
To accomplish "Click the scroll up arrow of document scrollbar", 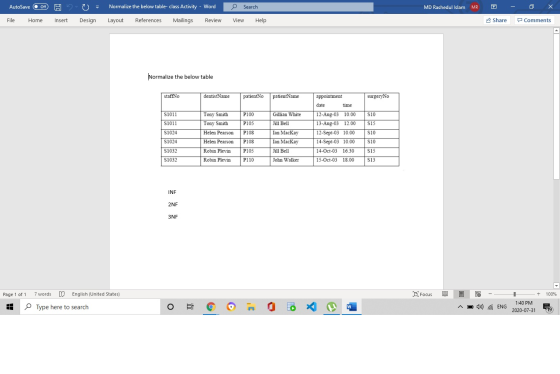I will (x=556, y=31).
